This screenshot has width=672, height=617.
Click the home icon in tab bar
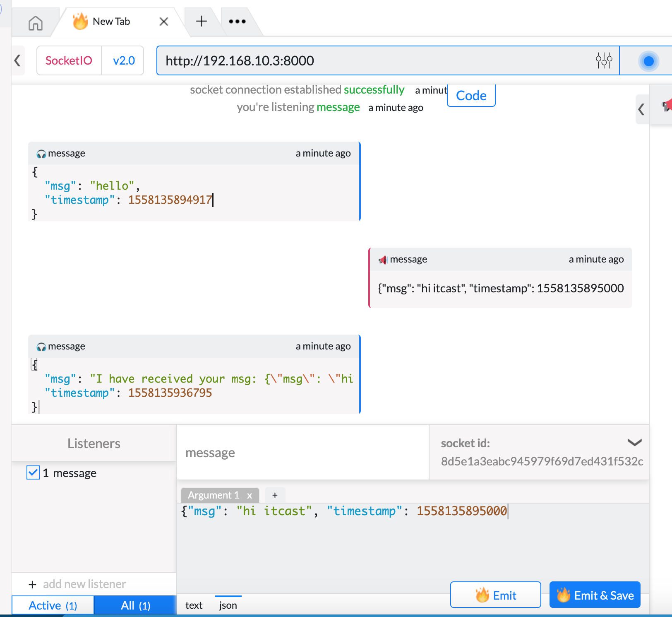click(36, 23)
